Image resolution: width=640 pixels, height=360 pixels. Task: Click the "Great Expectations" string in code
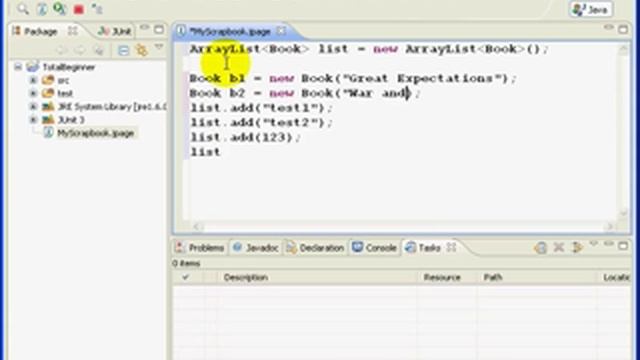422,78
